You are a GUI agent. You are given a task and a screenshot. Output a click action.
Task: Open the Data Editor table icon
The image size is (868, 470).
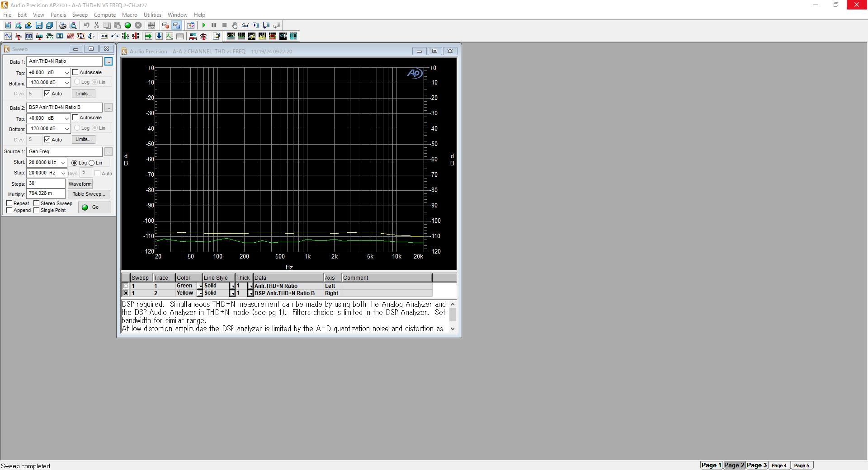pos(179,36)
